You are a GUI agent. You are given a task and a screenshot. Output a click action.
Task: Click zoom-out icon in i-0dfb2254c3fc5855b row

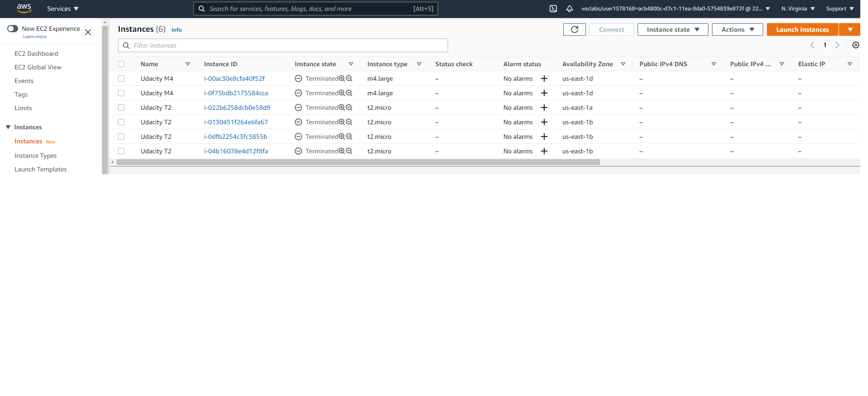coord(349,137)
